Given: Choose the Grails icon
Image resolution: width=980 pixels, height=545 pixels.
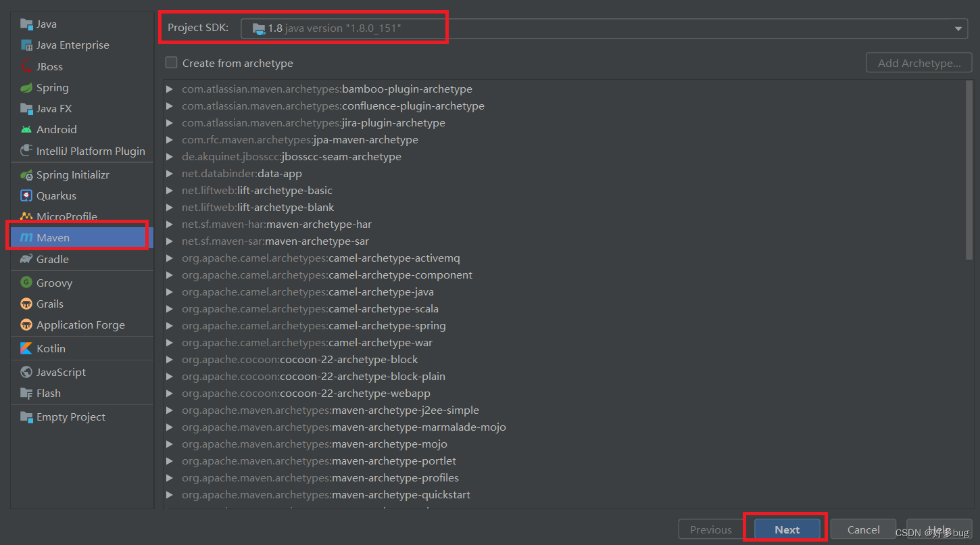Looking at the screenshot, I should [x=26, y=304].
